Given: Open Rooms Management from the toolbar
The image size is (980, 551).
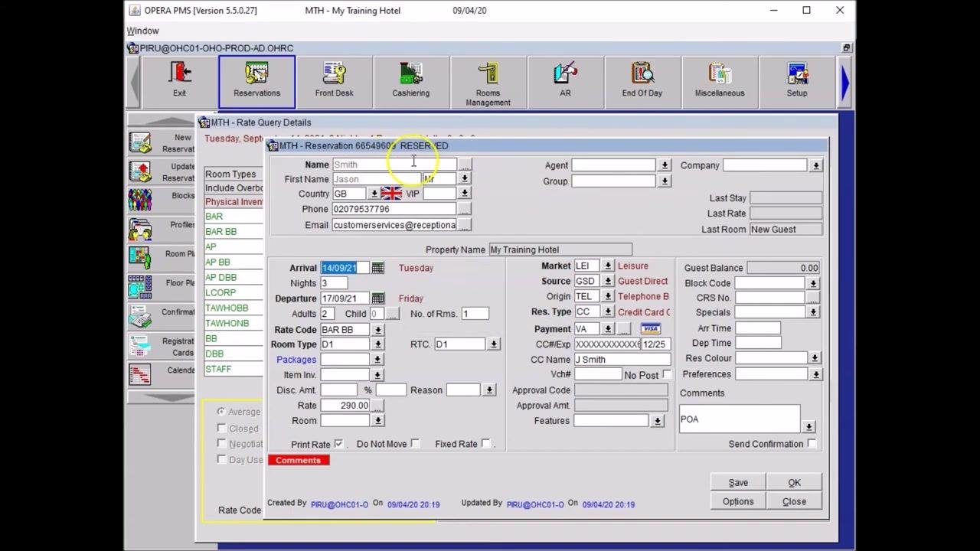Looking at the screenshot, I should 488,81.
